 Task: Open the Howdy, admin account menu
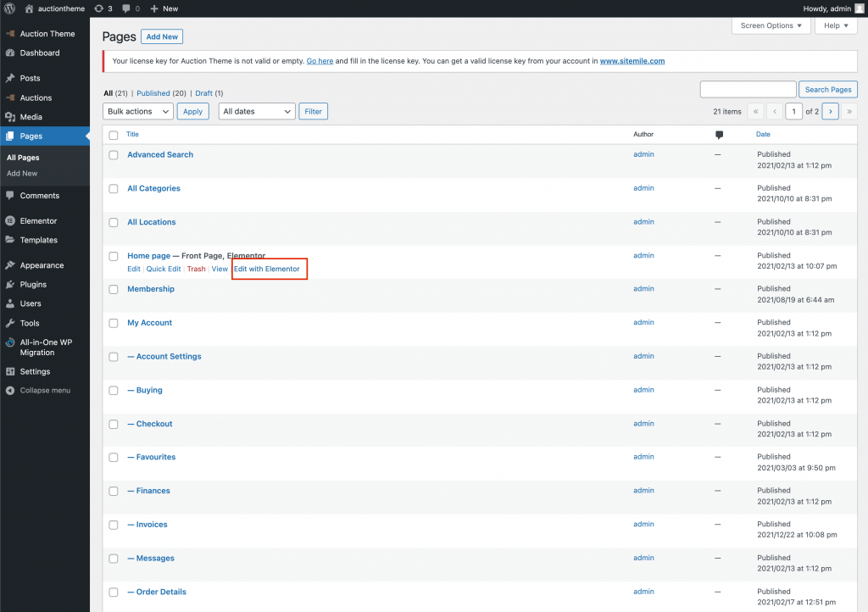(833, 8)
